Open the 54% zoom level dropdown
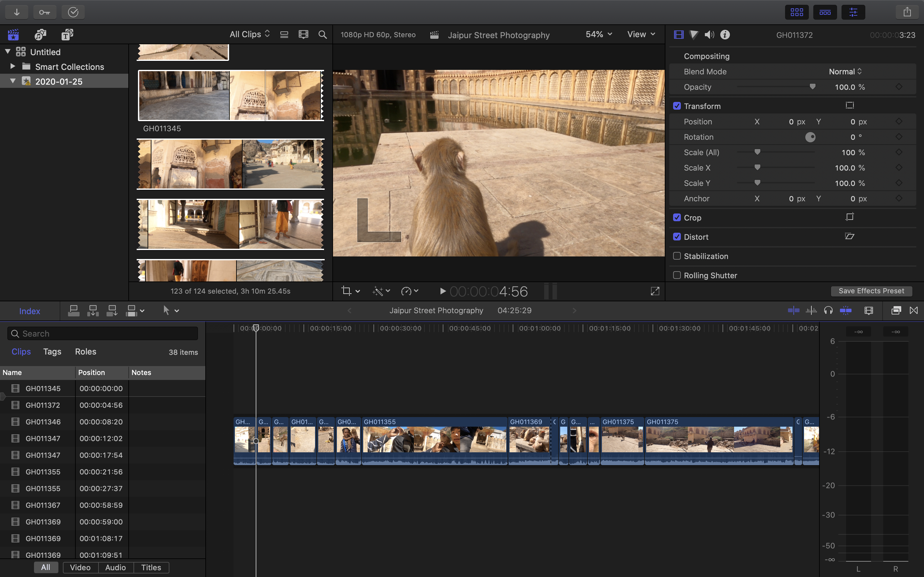The width and height of the screenshot is (924, 577). [598, 34]
